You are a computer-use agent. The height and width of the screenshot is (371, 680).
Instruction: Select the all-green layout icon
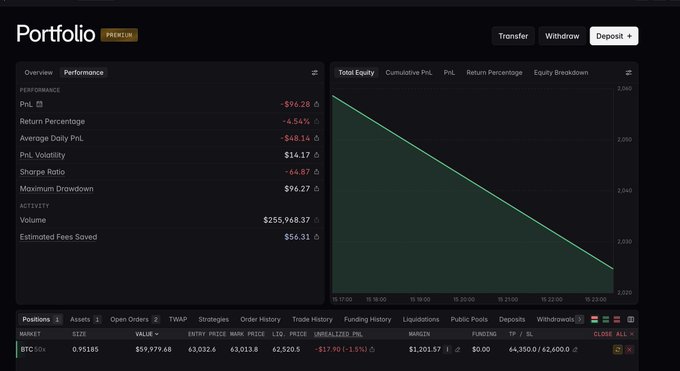[606, 319]
